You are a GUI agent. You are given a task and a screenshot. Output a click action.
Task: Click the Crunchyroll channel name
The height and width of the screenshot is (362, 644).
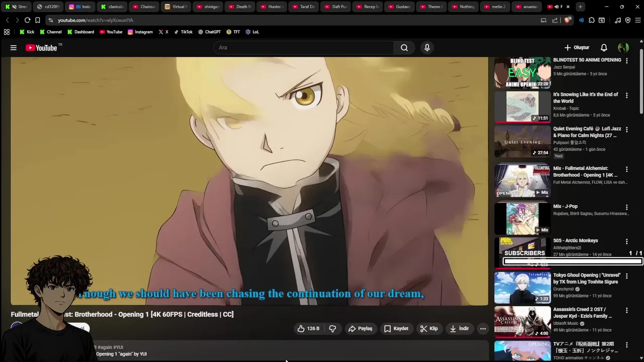563,289
